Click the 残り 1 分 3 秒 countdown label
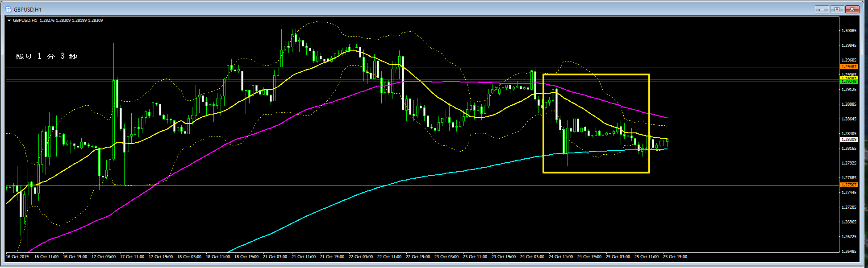Viewport: 868px width, 268px height. [46, 56]
